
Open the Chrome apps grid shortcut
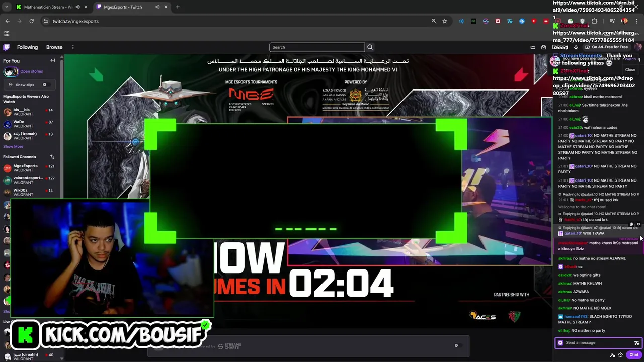pyautogui.click(x=7, y=34)
